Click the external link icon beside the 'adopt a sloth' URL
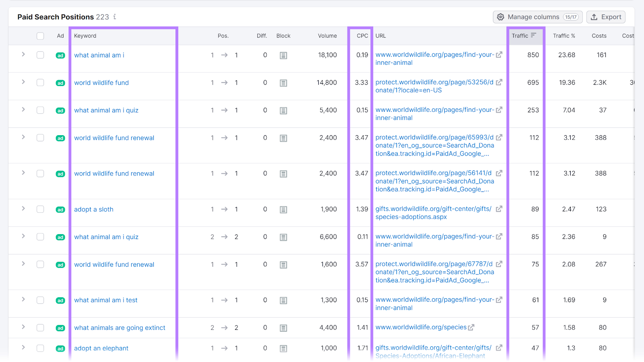This screenshot has width=644, height=362. tap(499, 209)
